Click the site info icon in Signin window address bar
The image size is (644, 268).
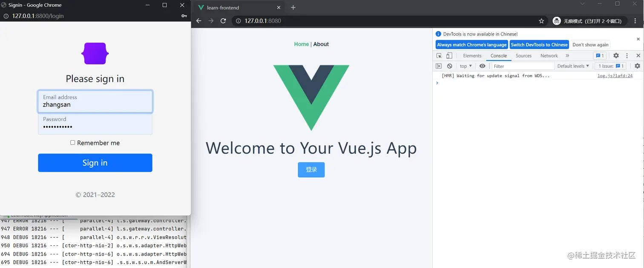click(6, 16)
